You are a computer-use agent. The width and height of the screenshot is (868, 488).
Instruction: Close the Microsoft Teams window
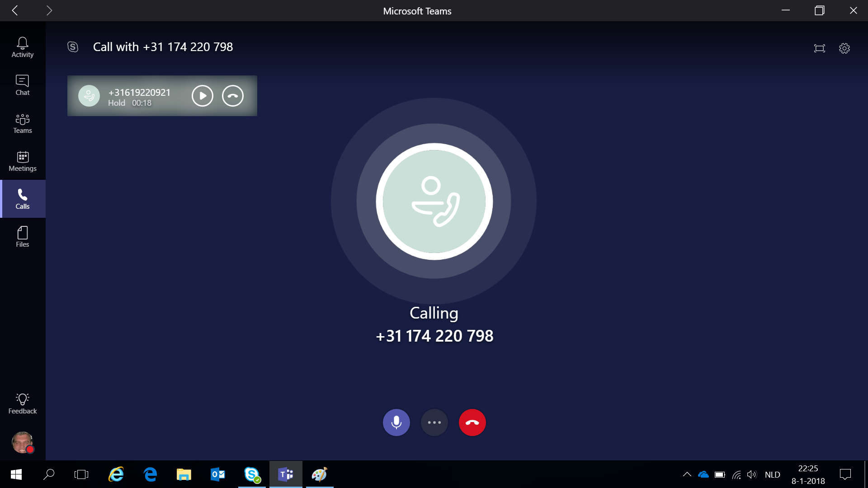pyautogui.click(x=853, y=10)
